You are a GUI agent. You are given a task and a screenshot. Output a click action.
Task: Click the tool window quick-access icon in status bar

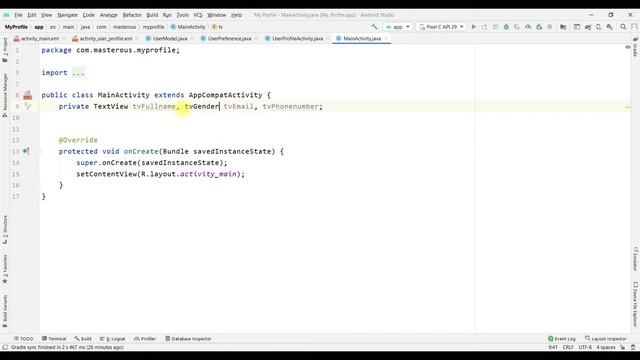click(5, 347)
